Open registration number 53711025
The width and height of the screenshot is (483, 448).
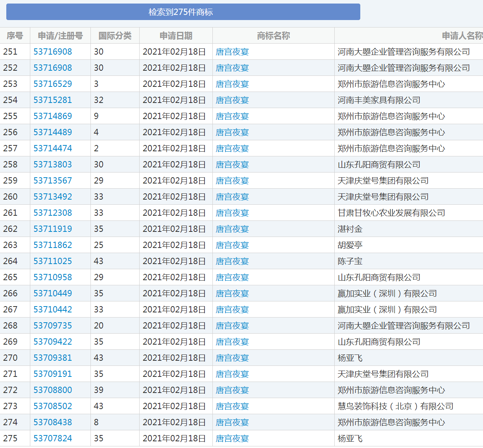[53, 261]
